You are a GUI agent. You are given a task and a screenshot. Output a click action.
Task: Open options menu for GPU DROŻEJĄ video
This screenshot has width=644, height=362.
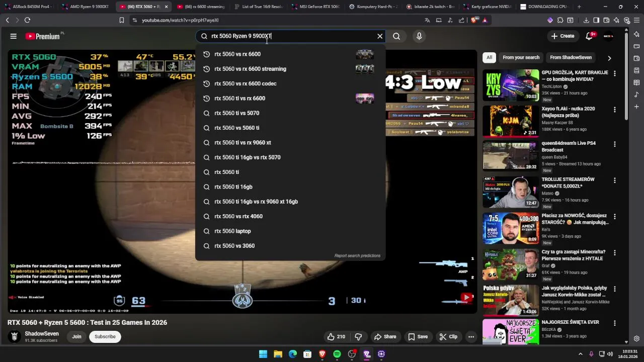[x=614, y=73]
